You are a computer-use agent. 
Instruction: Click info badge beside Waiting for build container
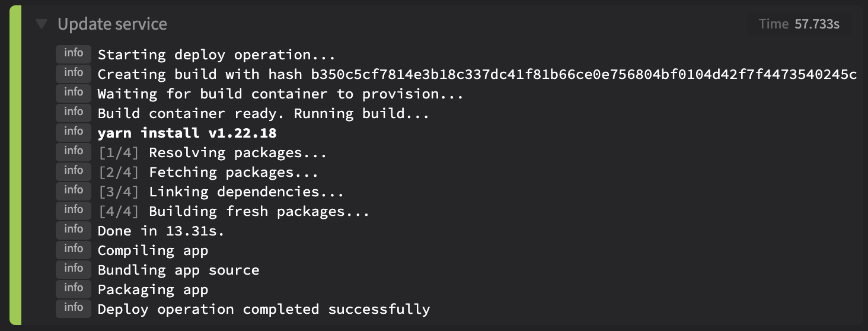[74, 93]
